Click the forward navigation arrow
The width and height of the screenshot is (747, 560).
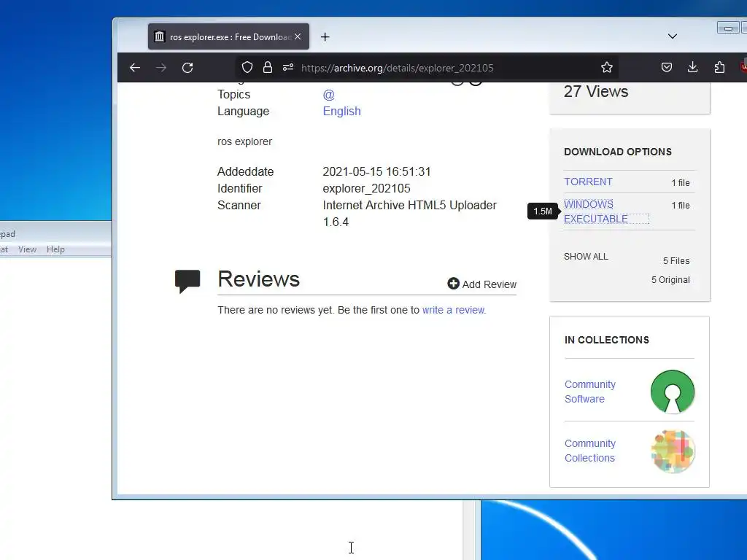click(x=161, y=68)
